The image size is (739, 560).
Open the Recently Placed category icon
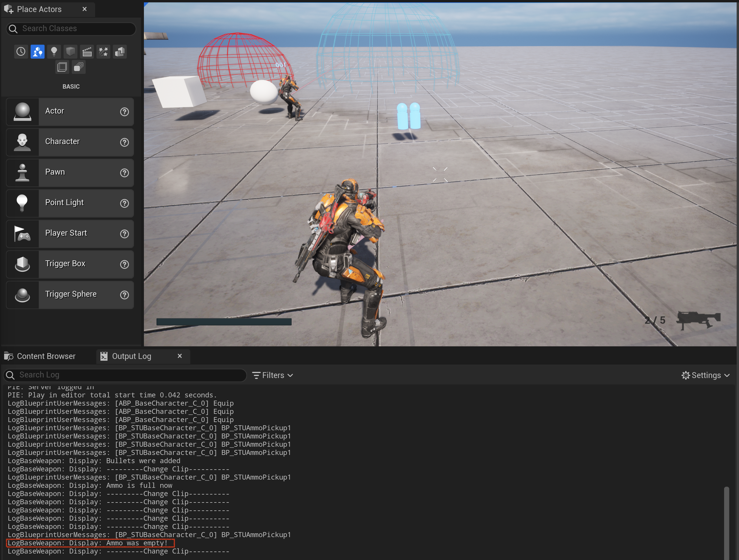(21, 52)
